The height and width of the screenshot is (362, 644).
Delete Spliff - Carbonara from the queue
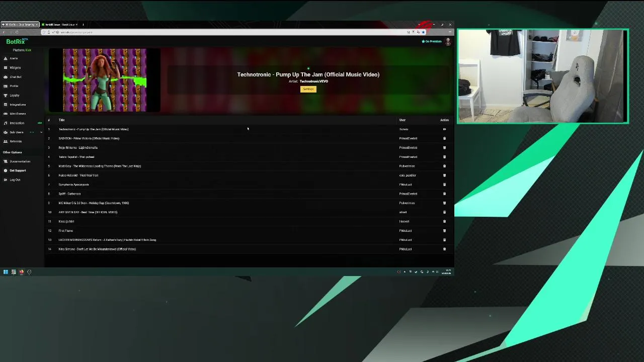coord(444,194)
